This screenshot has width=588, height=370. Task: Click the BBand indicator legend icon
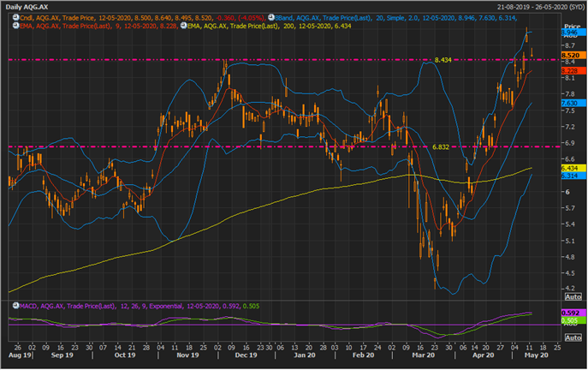click(271, 18)
